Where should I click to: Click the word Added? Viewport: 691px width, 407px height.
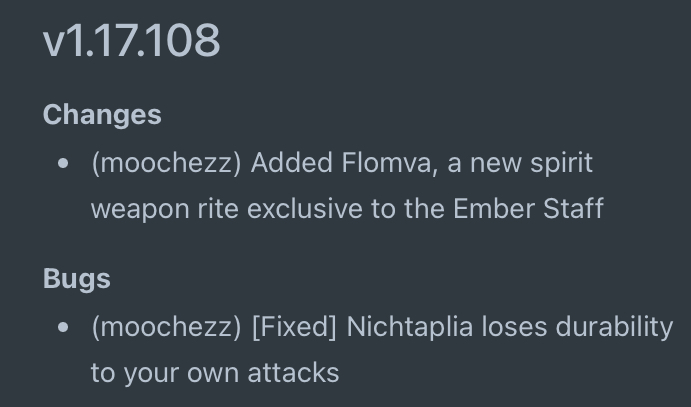coord(291,163)
